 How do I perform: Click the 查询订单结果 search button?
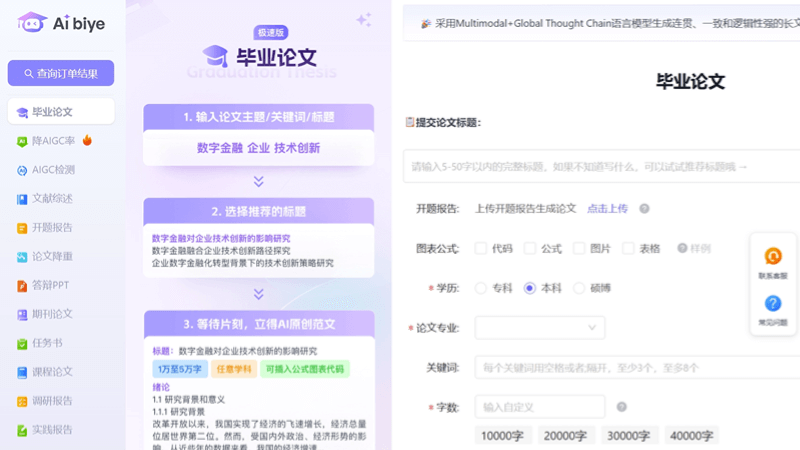pos(61,73)
